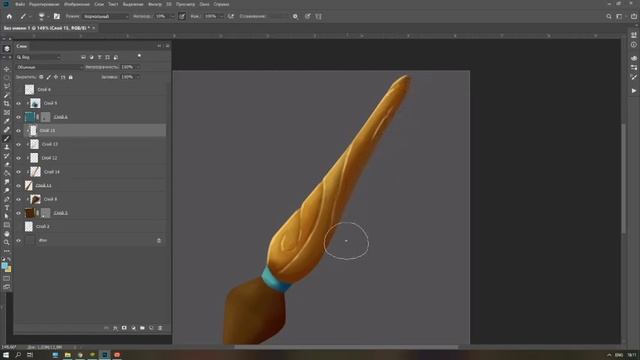The width and height of the screenshot is (640, 360).
Task: Delete layer trash button
Action: pyautogui.click(x=160, y=328)
